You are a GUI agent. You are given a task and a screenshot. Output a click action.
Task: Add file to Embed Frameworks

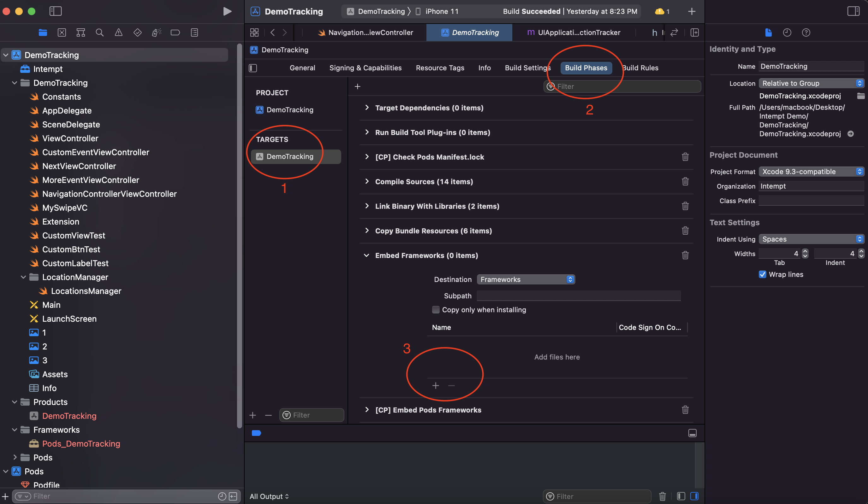pos(436,386)
